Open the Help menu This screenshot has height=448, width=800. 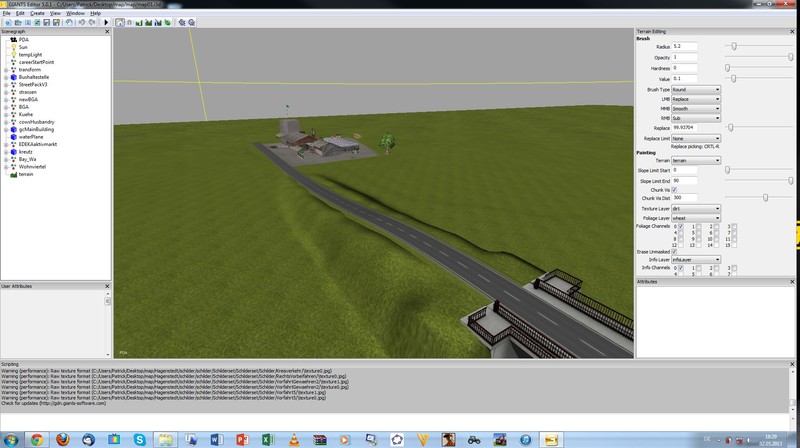(95, 13)
